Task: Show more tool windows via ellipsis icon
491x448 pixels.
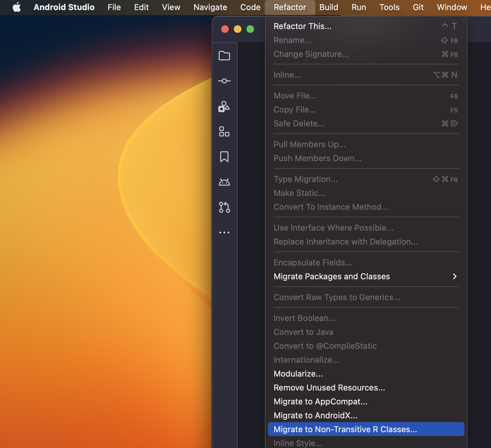Action: tap(224, 232)
